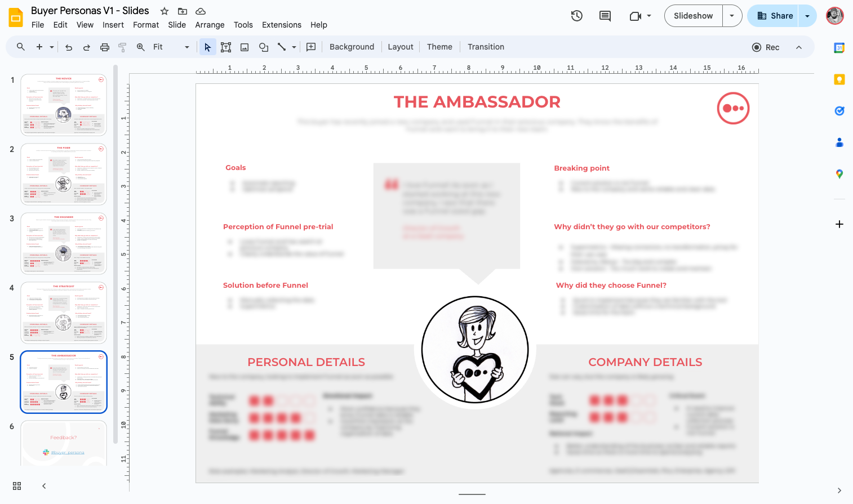
Task: Open Google Calendar side panel
Action: [839, 48]
